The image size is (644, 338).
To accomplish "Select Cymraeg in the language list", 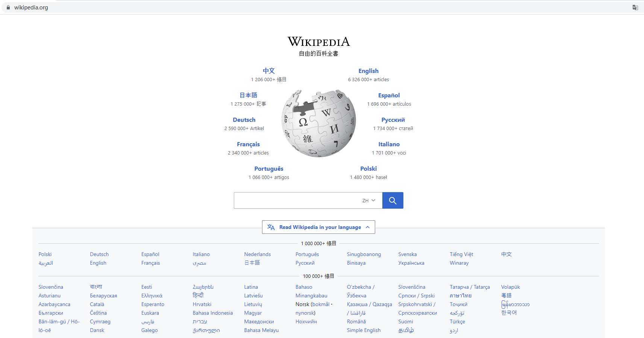I will [x=100, y=322].
